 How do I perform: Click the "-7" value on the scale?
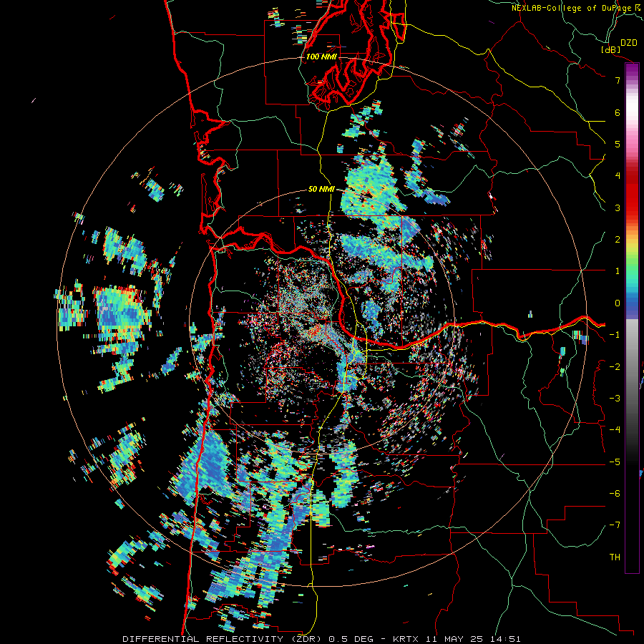[x=615, y=525]
